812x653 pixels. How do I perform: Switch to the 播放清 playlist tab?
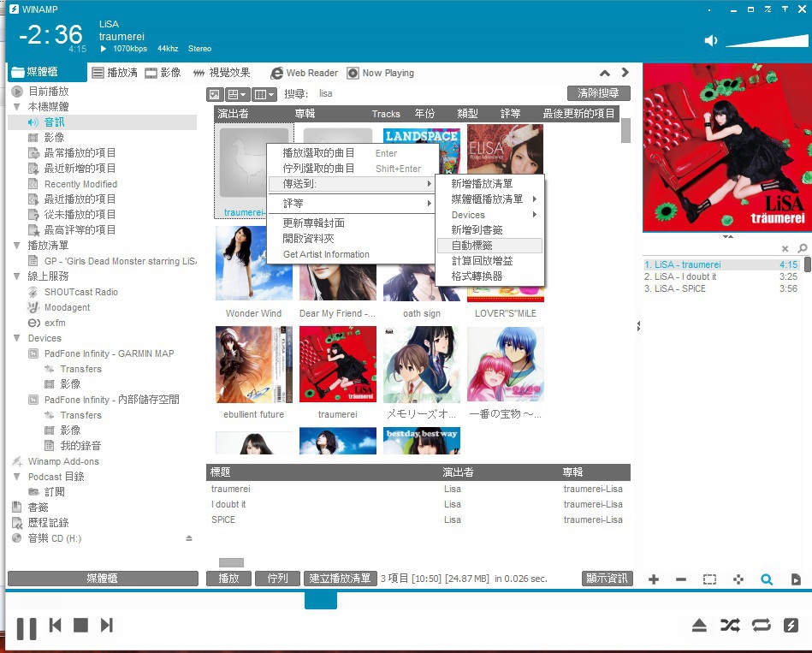[x=115, y=73]
